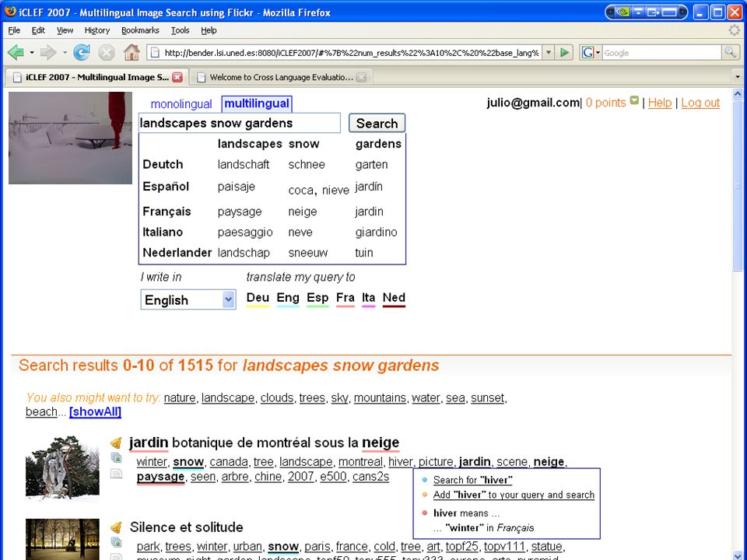Open the View menu
This screenshot has width=747, height=560.
click(x=65, y=30)
